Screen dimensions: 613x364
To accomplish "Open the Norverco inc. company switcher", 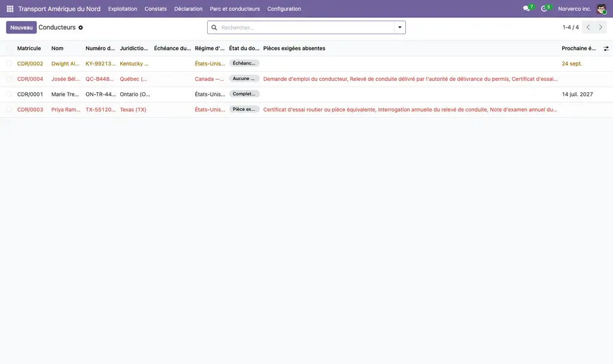I will click(x=574, y=8).
